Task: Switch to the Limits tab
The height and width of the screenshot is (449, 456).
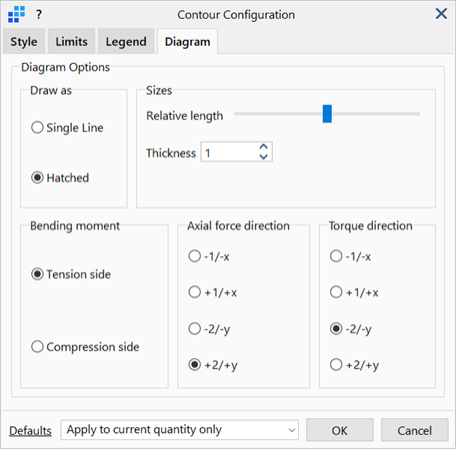Action: [x=71, y=42]
